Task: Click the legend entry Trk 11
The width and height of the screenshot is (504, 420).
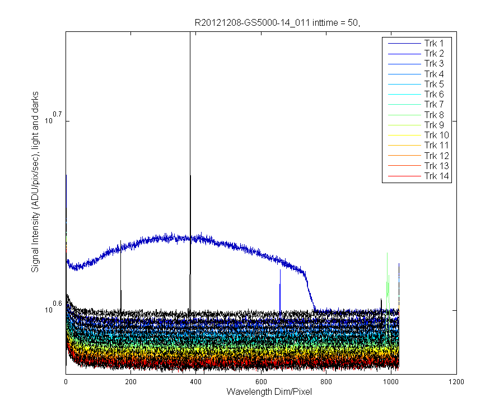Action: pyautogui.click(x=436, y=145)
